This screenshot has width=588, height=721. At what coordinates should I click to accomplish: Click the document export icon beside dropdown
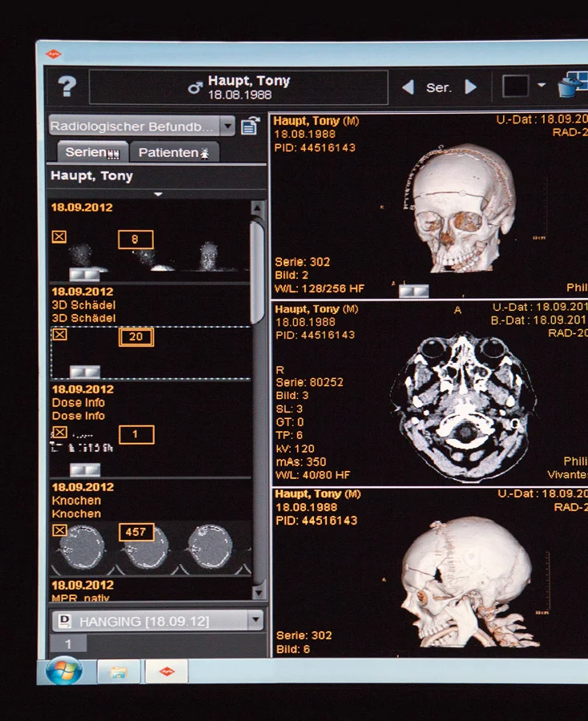point(251,126)
